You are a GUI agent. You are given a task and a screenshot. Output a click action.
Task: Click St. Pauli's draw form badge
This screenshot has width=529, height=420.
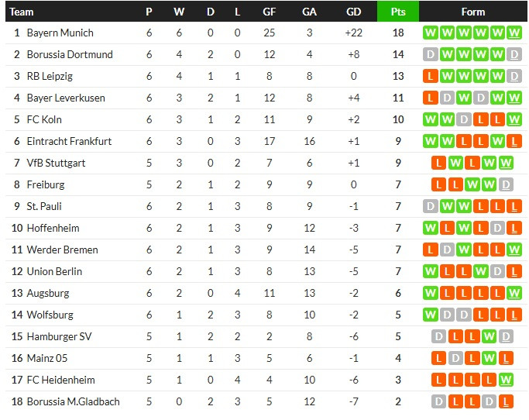430,206
